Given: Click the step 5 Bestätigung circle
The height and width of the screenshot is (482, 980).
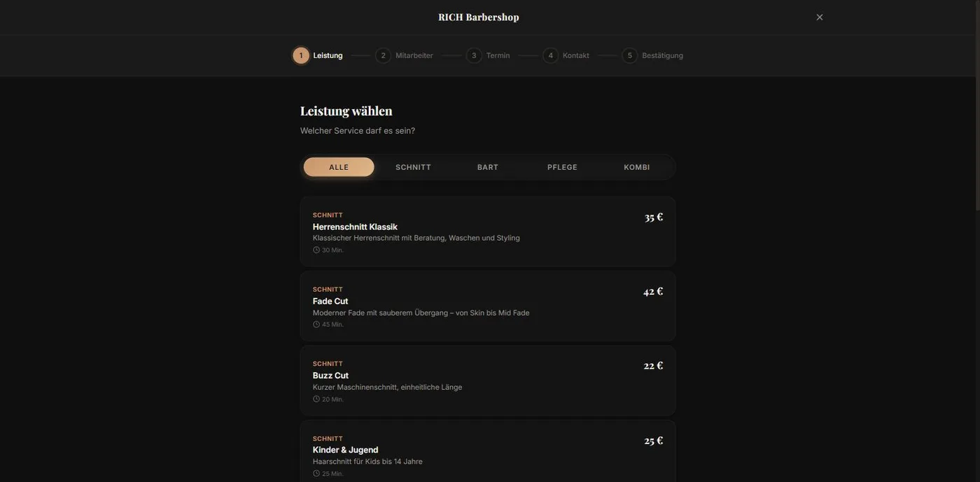Looking at the screenshot, I should pyautogui.click(x=630, y=55).
